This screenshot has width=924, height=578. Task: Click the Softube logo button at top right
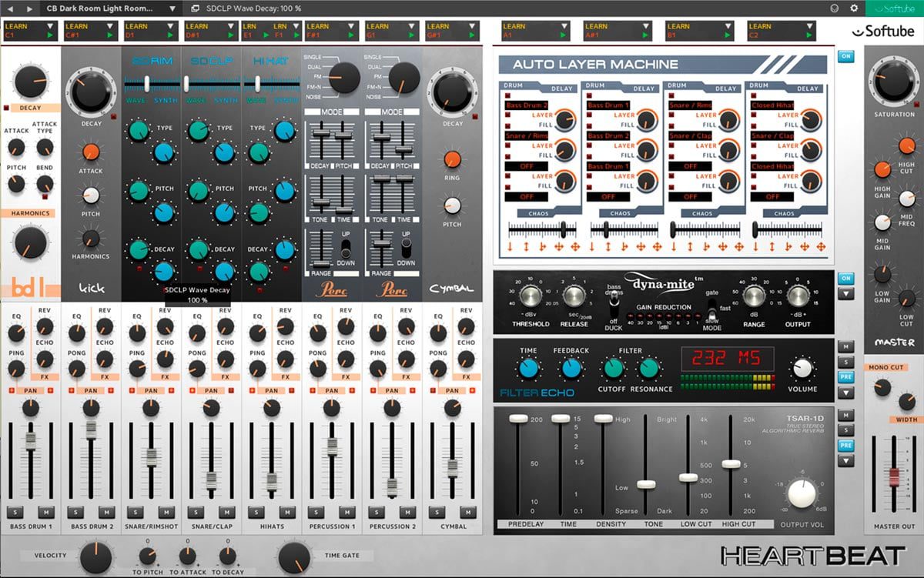point(894,8)
